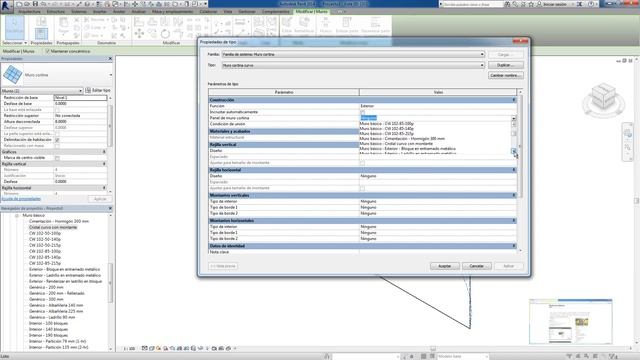Collapse the Gráficos group in Properties palette
Viewport: 640px width, 360px height.
point(104,151)
